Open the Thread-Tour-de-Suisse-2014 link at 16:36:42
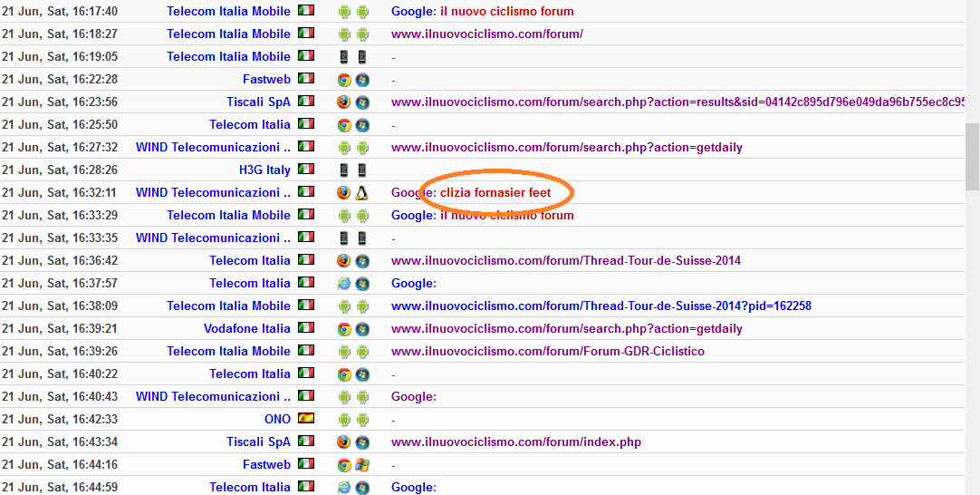This screenshot has width=980, height=495. (566, 260)
